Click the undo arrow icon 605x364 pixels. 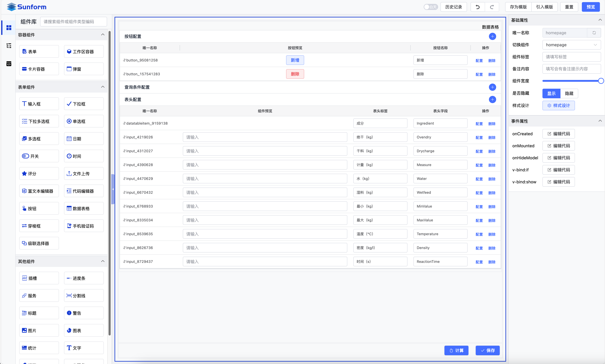tap(477, 7)
